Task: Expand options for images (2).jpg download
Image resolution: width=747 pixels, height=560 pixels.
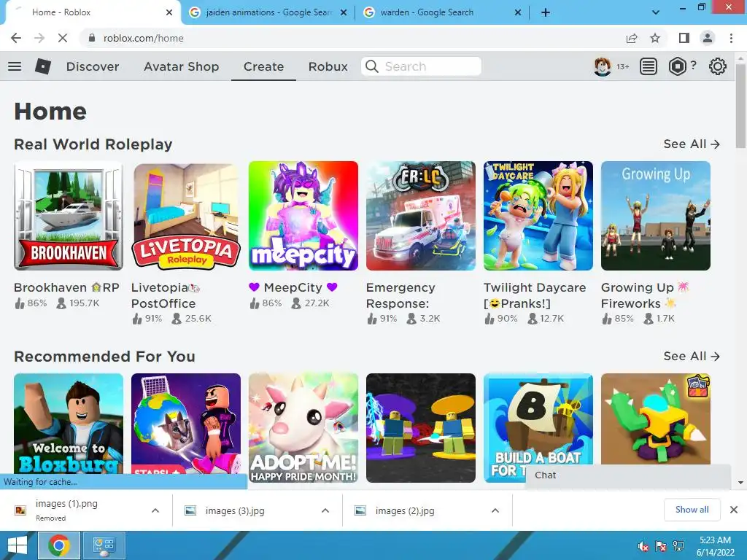Action: (x=495, y=510)
